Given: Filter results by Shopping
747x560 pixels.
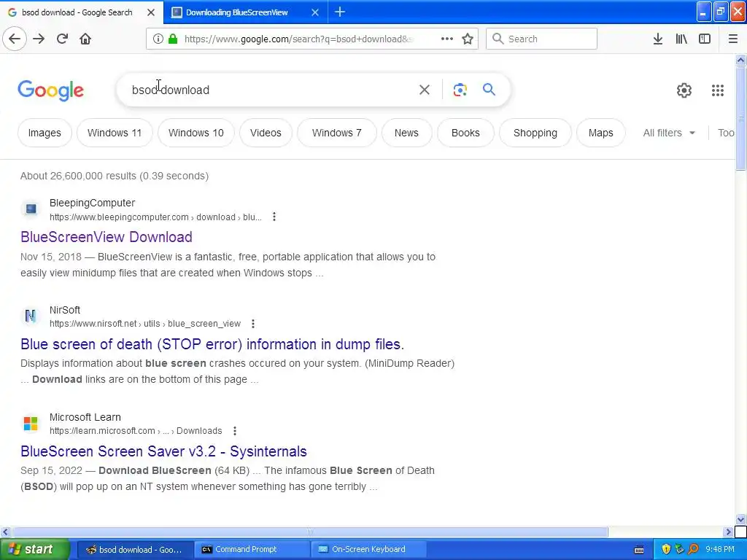Looking at the screenshot, I should pyautogui.click(x=535, y=133).
